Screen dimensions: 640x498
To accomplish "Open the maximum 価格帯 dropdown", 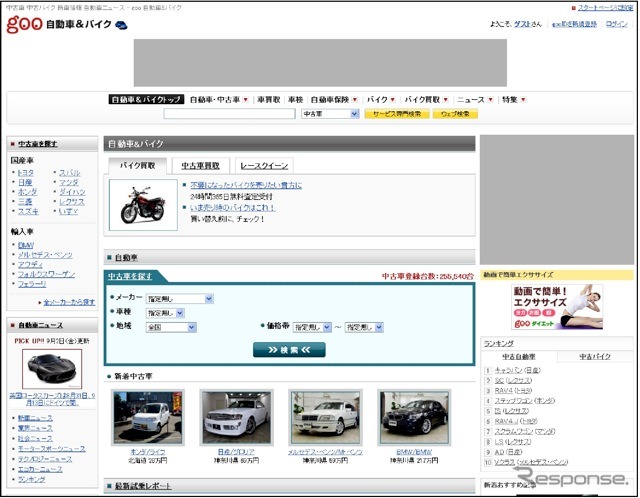I will (364, 327).
